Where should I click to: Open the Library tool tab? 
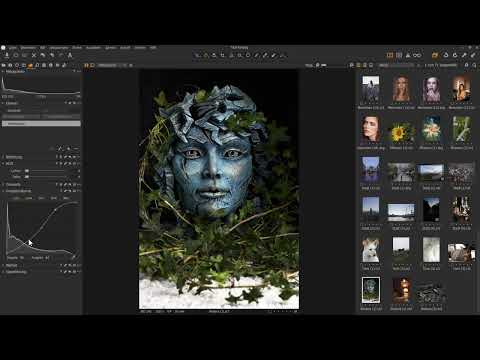[4, 65]
